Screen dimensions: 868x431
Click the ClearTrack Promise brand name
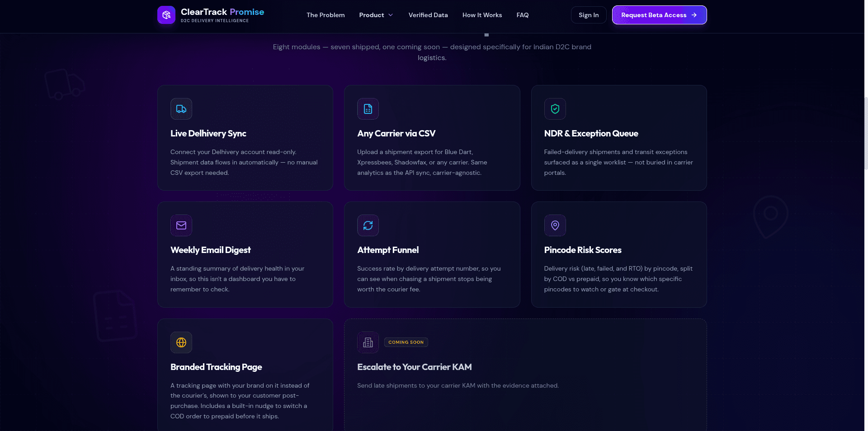(x=222, y=12)
